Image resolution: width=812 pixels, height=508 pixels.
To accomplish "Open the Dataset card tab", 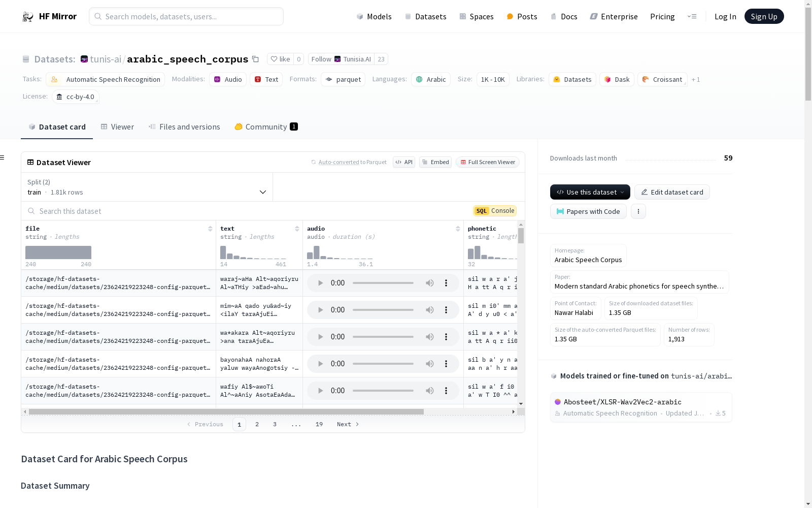I will point(57,127).
